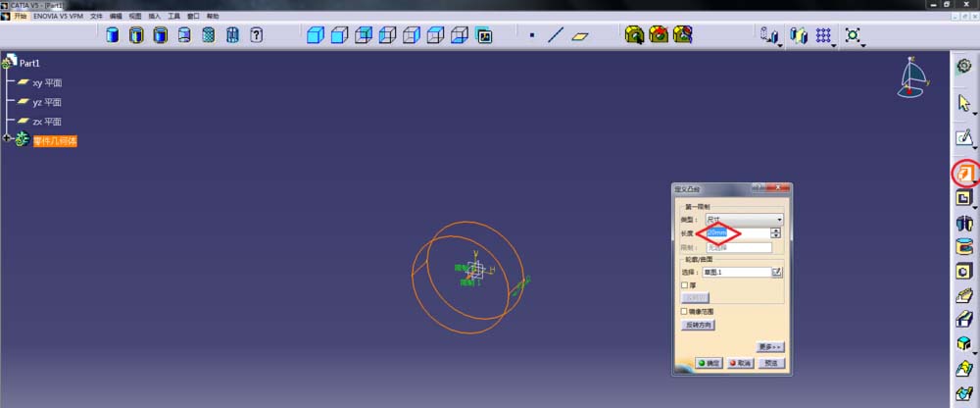Screen dimensions: 980x408
Task: Select the Translation transformation tool
Action: coord(768,35)
